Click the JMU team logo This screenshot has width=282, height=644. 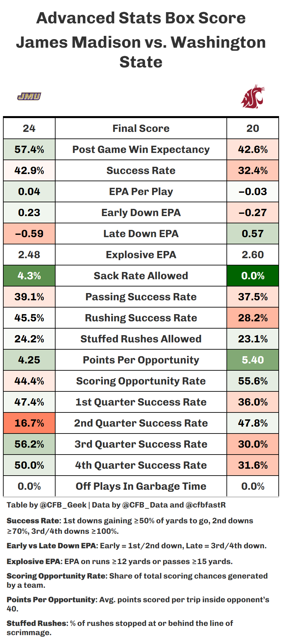[x=29, y=96]
